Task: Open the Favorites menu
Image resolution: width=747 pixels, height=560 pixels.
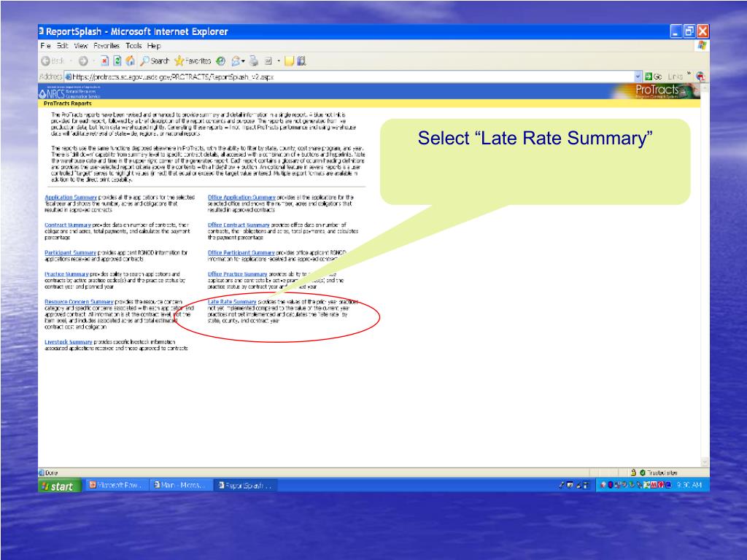Action: click(107, 46)
